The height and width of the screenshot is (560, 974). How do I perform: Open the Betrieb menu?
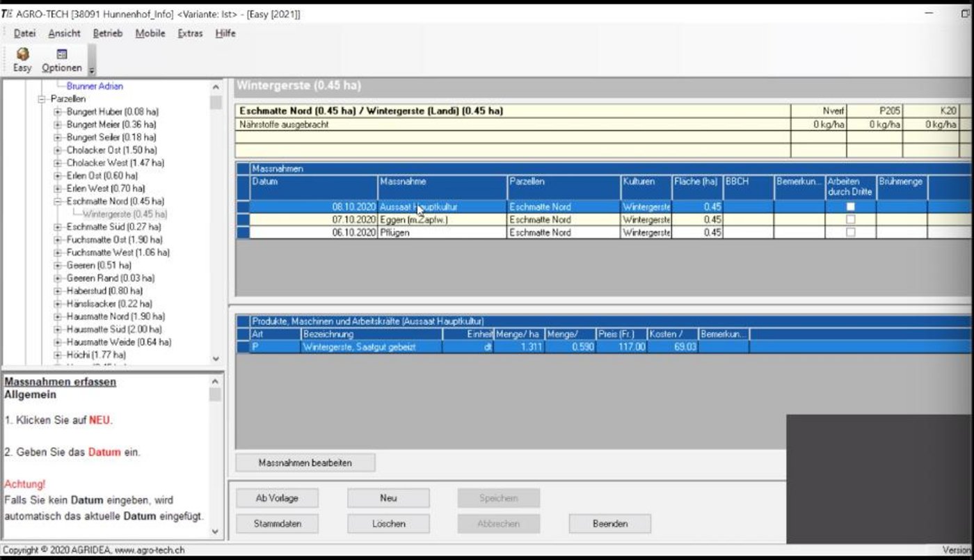point(107,33)
